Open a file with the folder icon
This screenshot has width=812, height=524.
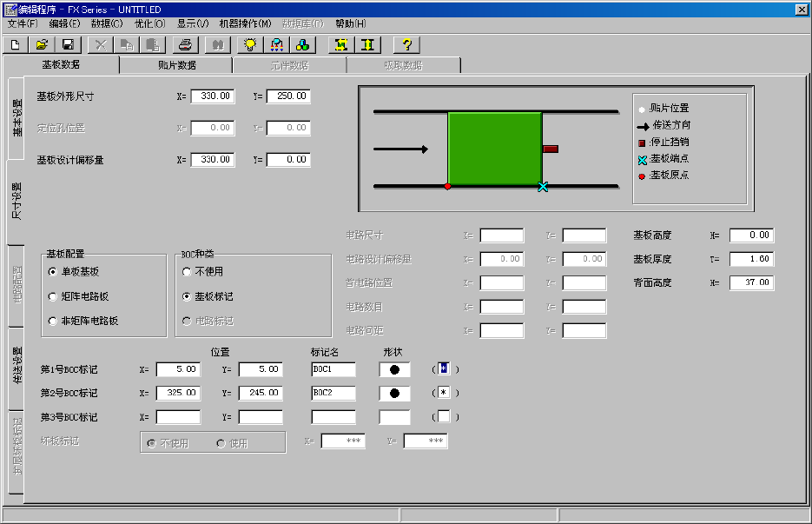pyautogui.click(x=42, y=45)
